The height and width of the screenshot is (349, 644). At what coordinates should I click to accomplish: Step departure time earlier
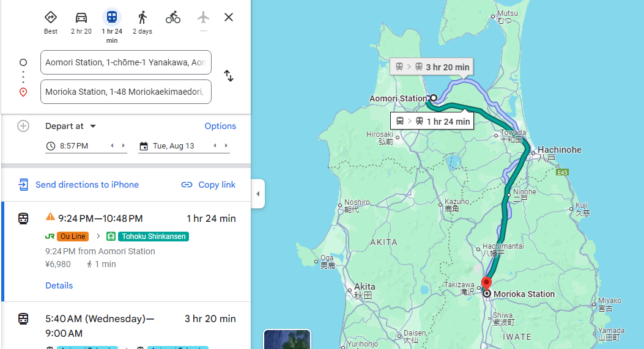click(112, 145)
